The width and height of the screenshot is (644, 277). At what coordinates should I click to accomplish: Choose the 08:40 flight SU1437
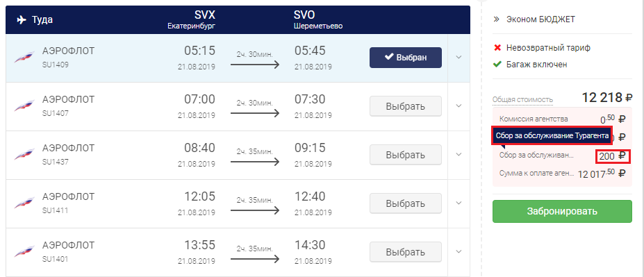406,155
